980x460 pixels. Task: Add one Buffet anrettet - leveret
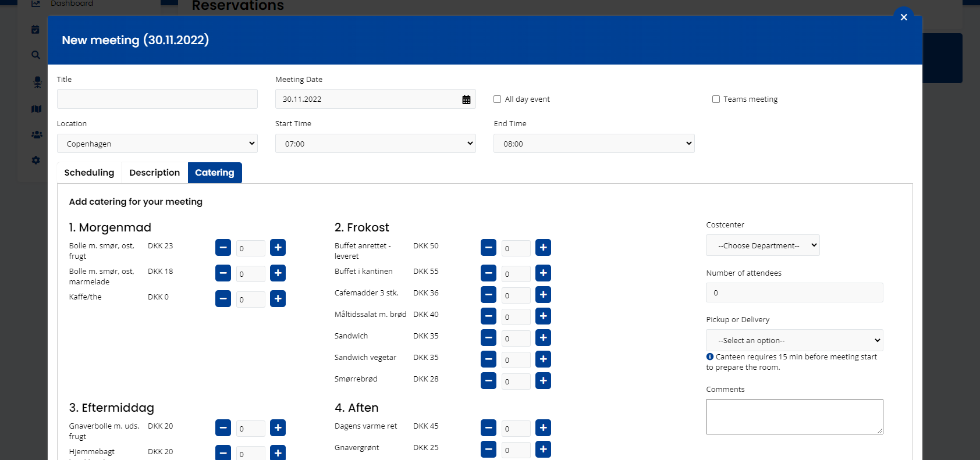pos(543,248)
